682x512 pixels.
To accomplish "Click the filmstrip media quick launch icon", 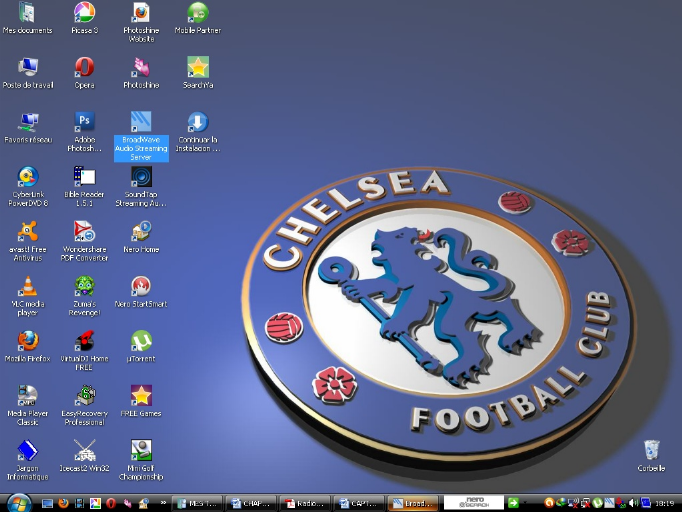I will click(x=79, y=504).
